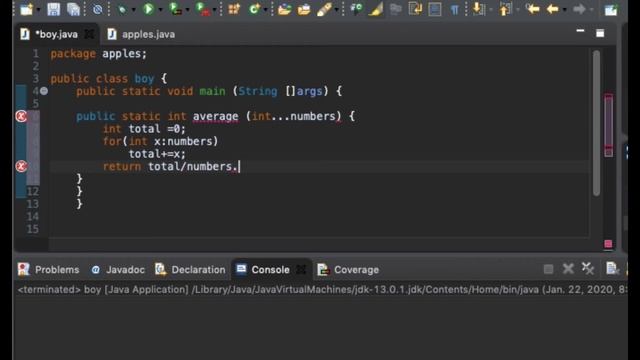Click the Toggle Breadcrumb icon
This screenshot has width=640, height=360.
click(x=356, y=9)
